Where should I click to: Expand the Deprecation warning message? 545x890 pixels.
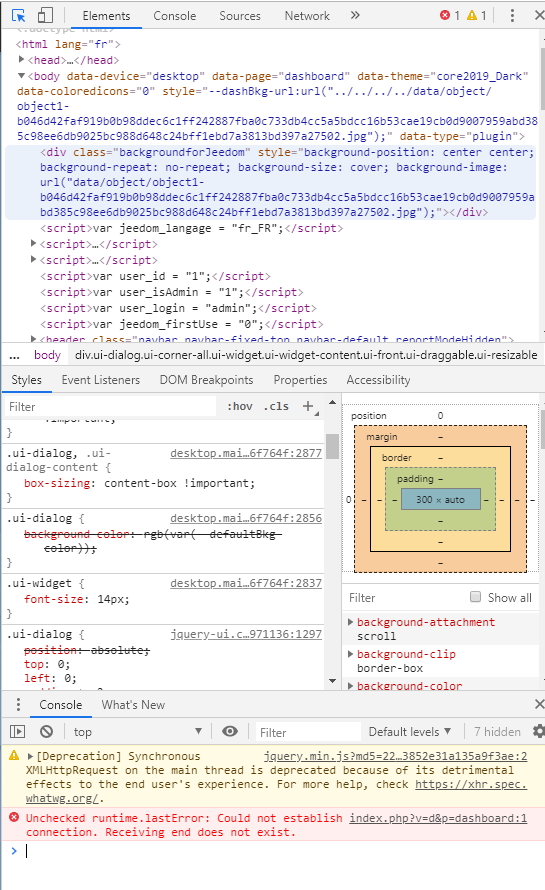(31, 756)
